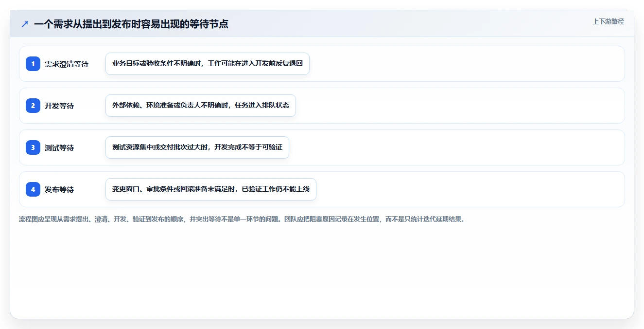This screenshot has height=329, width=644.
Task: Click the arrow icon beside the title
Action: pyautogui.click(x=25, y=24)
